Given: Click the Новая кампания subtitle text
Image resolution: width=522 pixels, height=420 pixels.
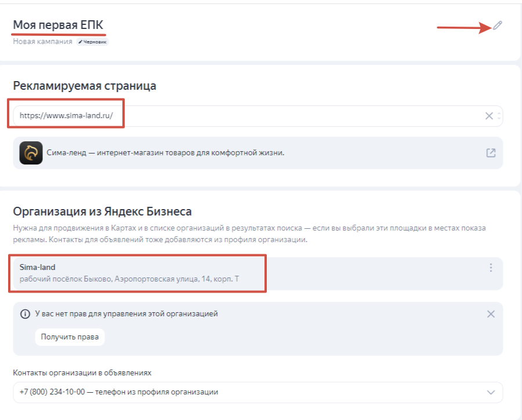Looking at the screenshot, I should coord(42,42).
